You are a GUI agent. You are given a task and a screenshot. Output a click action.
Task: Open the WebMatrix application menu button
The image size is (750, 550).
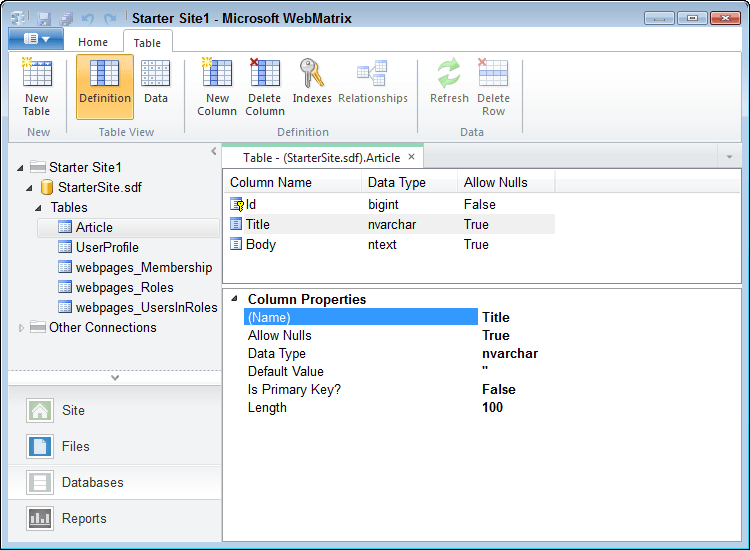(36, 39)
